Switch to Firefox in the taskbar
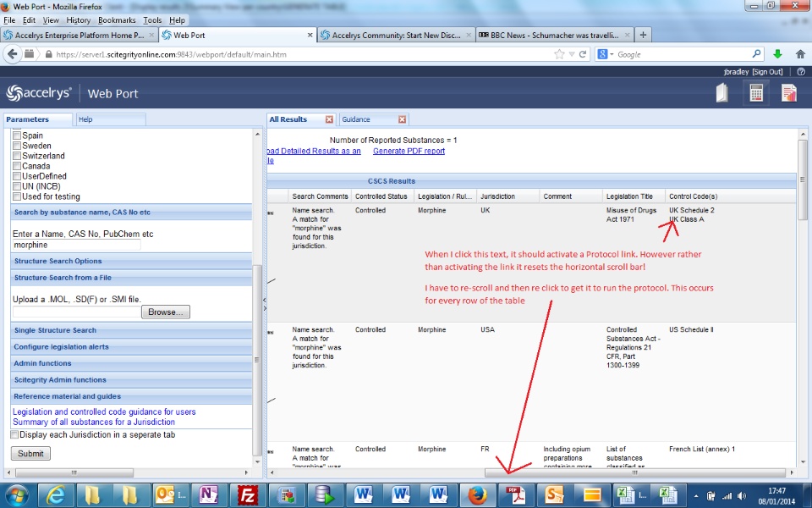Screen dimensions: 812x508 (477, 495)
